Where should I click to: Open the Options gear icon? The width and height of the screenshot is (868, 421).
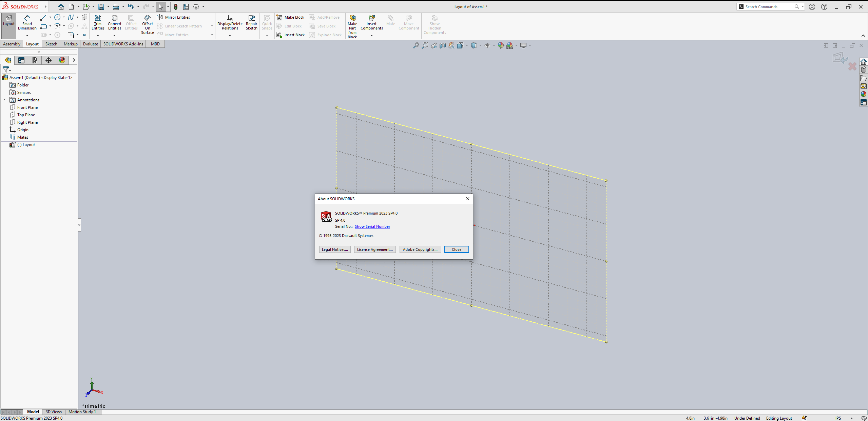point(196,7)
